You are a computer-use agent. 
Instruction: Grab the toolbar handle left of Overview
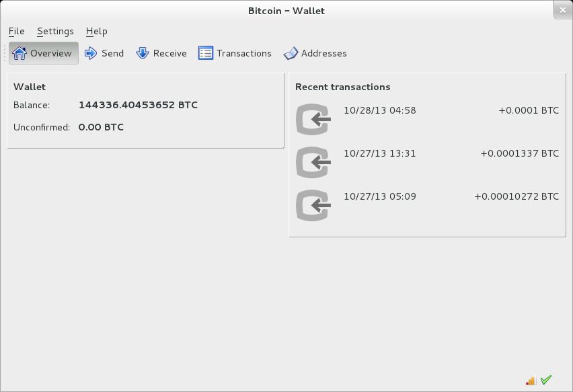5,53
